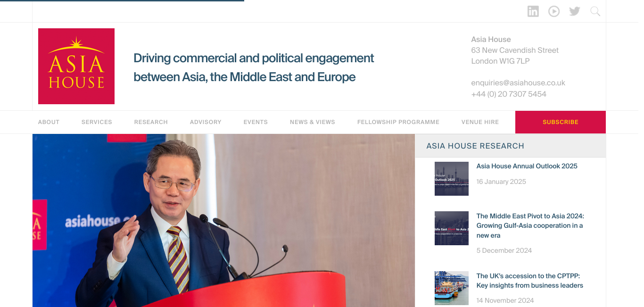
Task: Click the Asia House logo
Action: (x=76, y=66)
